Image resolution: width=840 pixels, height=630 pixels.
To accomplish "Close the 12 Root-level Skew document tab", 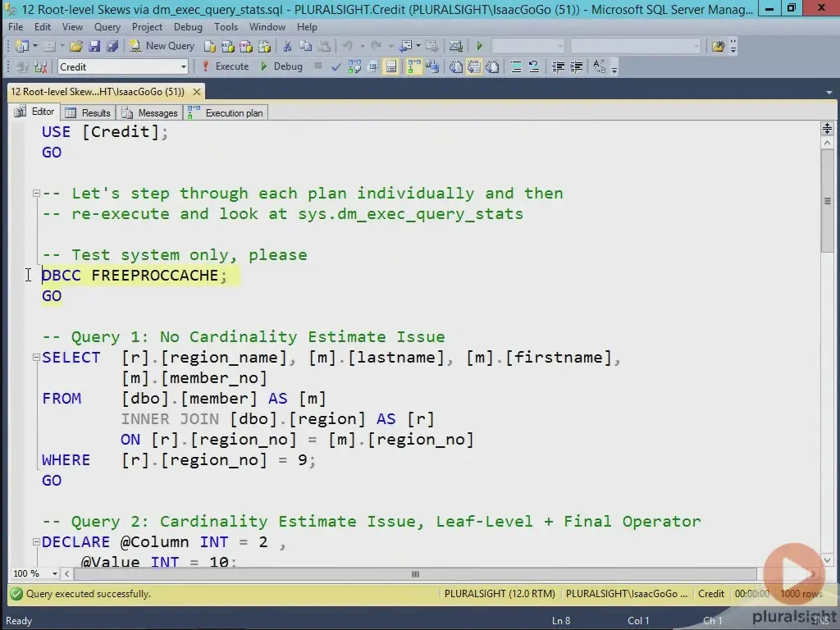I will [197, 92].
